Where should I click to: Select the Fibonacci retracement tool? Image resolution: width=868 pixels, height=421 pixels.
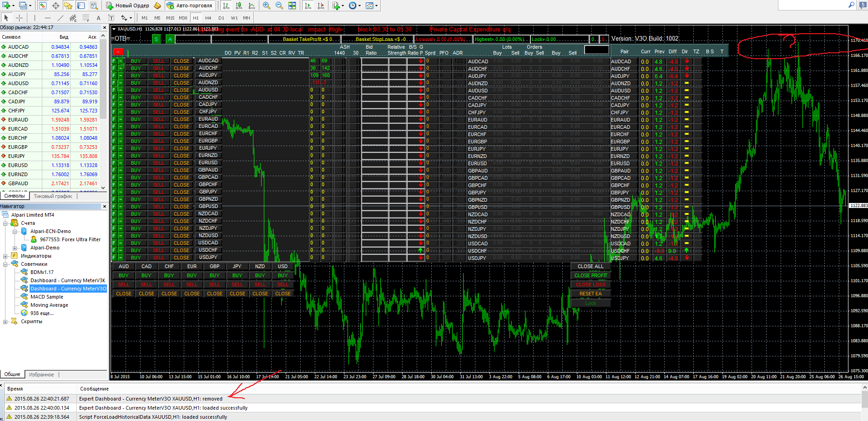click(x=86, y=18)
